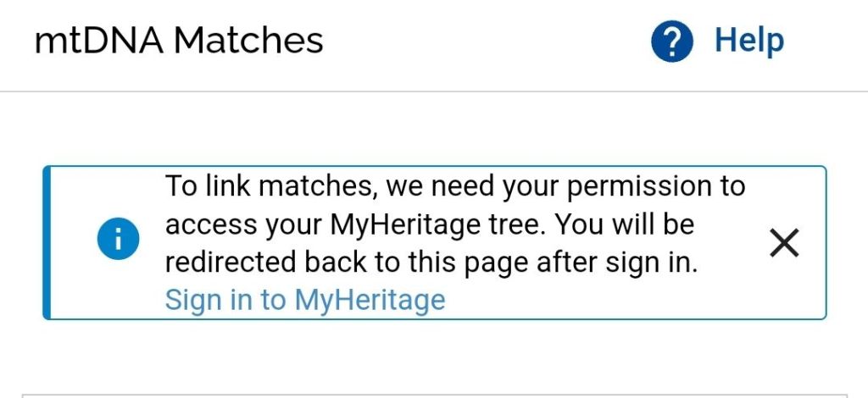The width and height of the screenshot is (868, 398).
Task: Close the info alert with X icon
Action: (x=783, y=243)
